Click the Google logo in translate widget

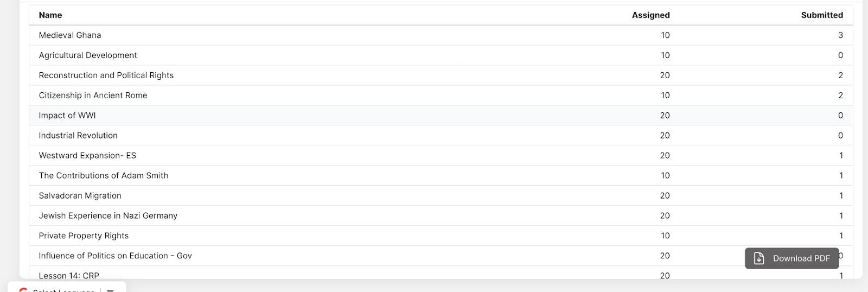point(23,290)
